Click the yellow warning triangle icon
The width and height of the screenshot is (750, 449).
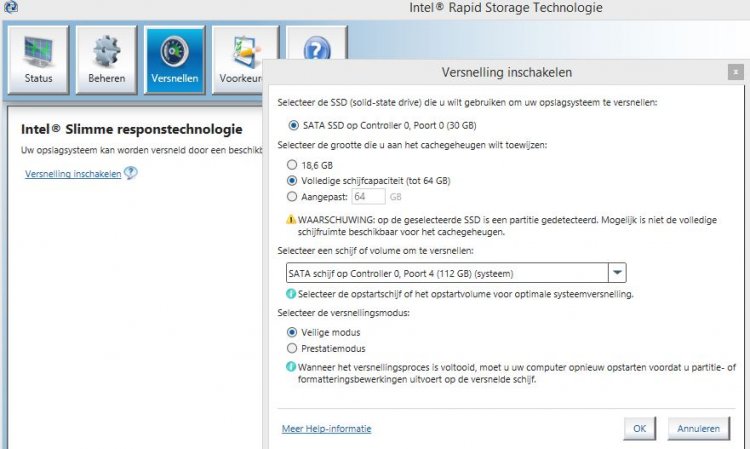(x=291, y=220)
